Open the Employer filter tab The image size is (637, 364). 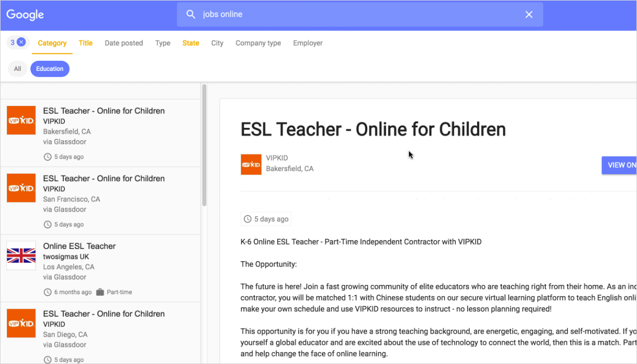coord(308,43)
